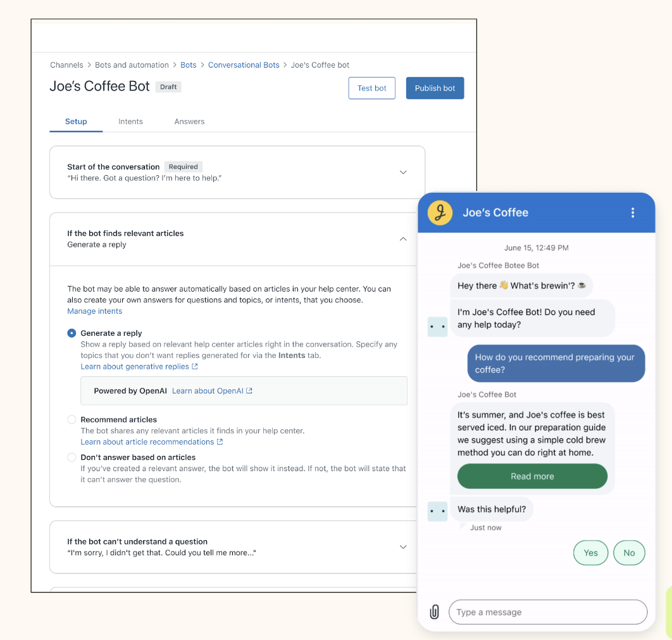This screenshot has height=640, width=672.
Task: Click "Joe's Coffee bot" breadcrumb text
Action: click(x=320, y=65)
